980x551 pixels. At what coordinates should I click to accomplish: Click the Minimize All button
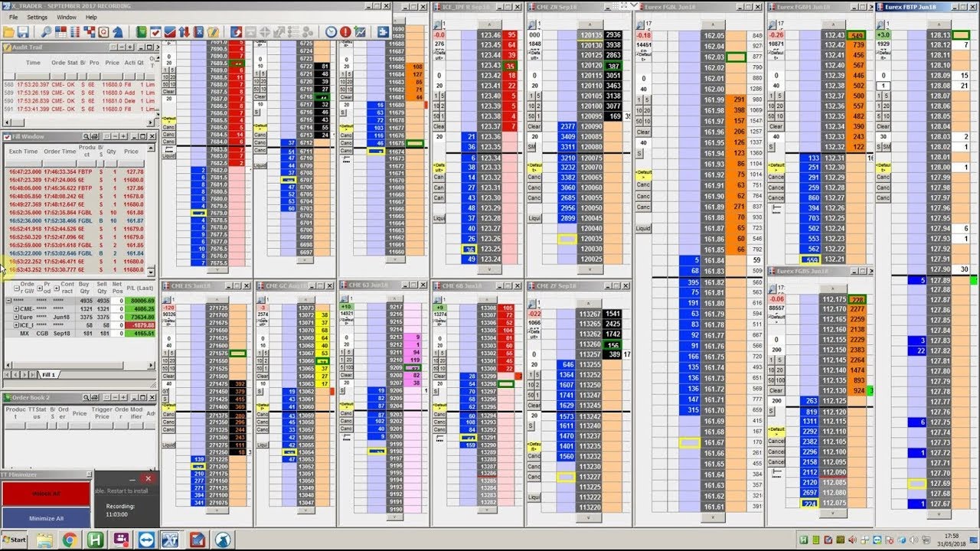click(x=46, y=518)
